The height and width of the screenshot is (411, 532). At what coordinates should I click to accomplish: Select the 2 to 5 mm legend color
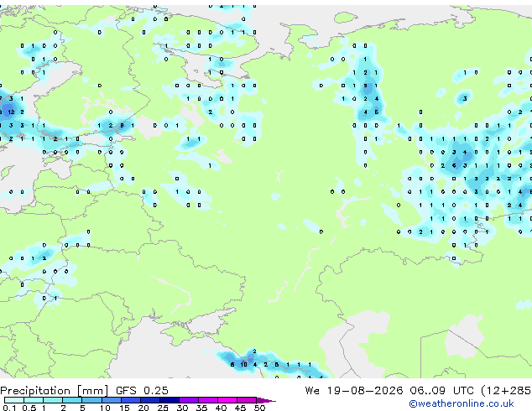point(72,400)
